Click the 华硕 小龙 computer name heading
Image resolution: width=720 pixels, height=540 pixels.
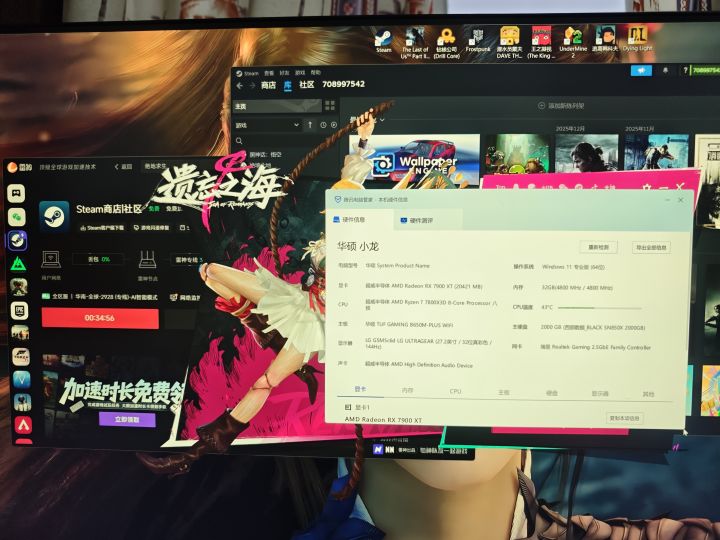tap(358, 247)
